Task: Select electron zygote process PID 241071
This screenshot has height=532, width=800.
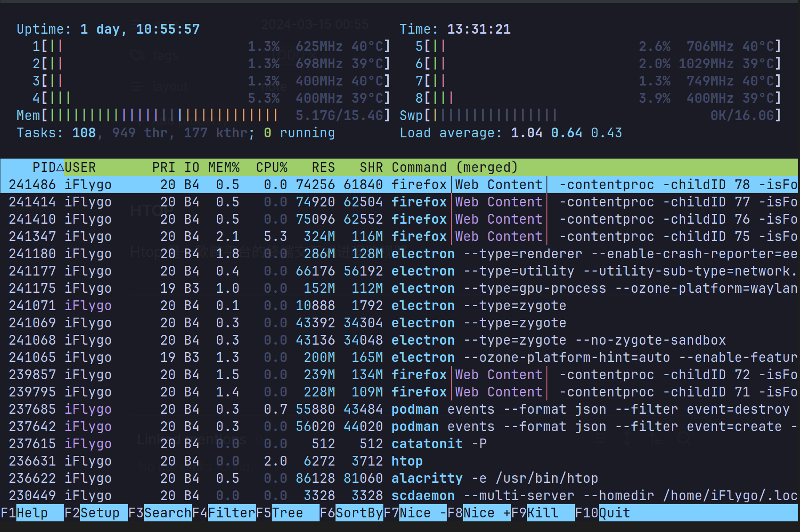Action: [399, 306]
